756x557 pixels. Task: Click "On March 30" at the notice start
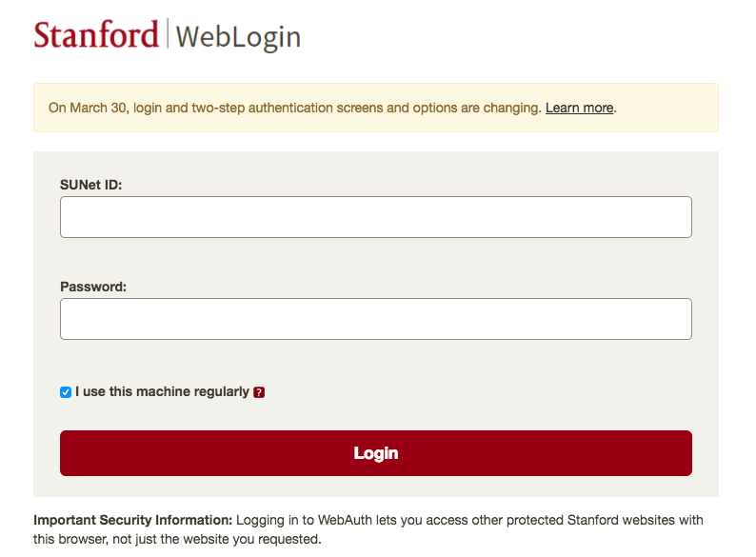(88, 108)
